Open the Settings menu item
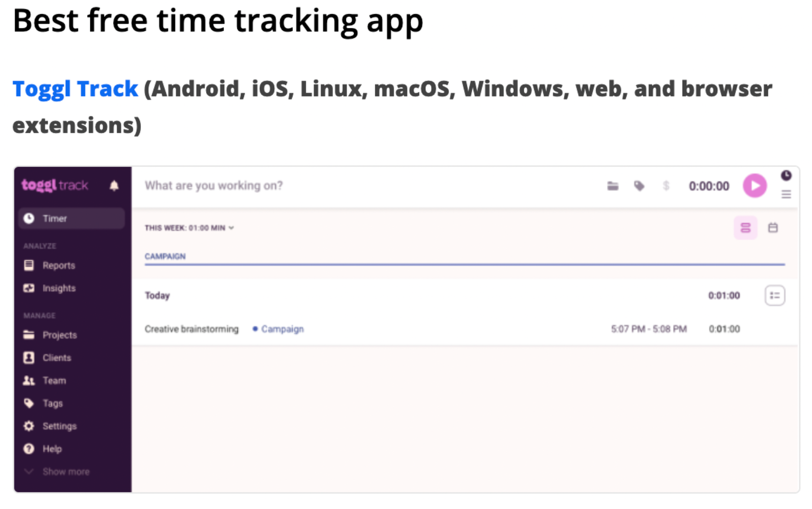Screen dimensions: 812x509 (60, 426)
